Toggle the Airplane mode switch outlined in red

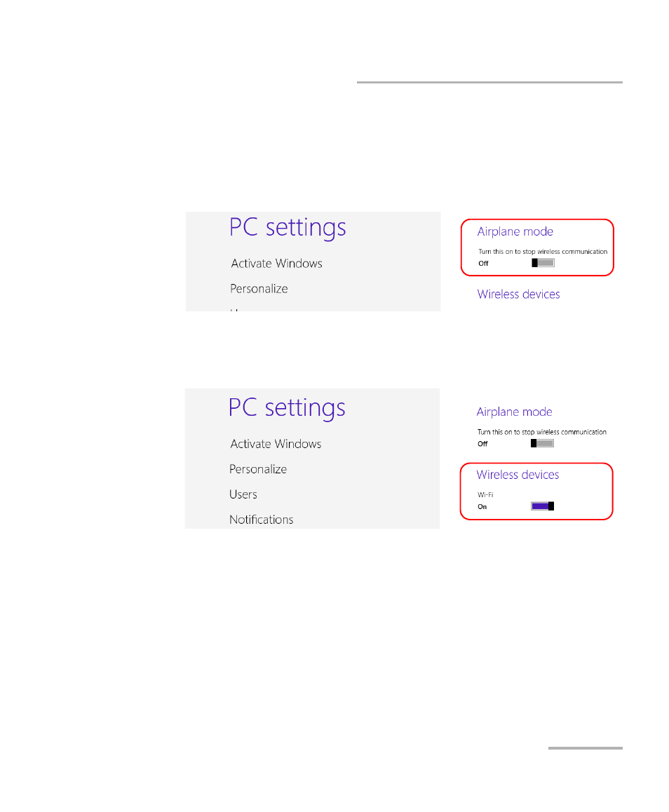(x=543, y=263)
